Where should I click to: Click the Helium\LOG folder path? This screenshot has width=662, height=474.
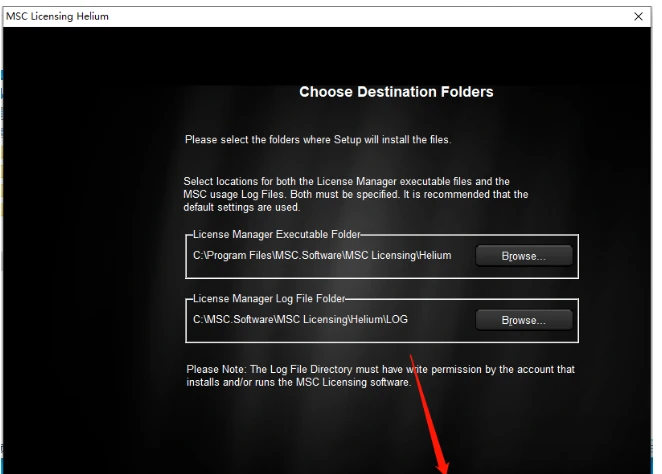click(x=300, y=320)
